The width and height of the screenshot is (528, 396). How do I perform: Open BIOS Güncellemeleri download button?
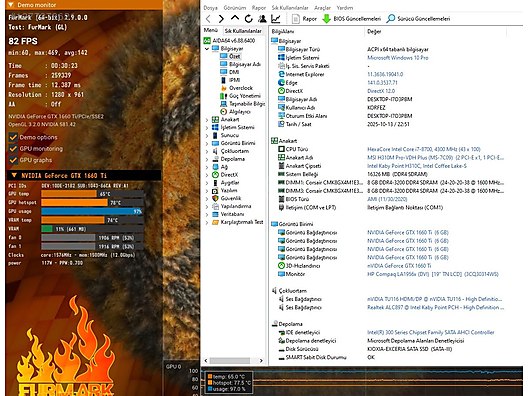(x=352, y=19)
